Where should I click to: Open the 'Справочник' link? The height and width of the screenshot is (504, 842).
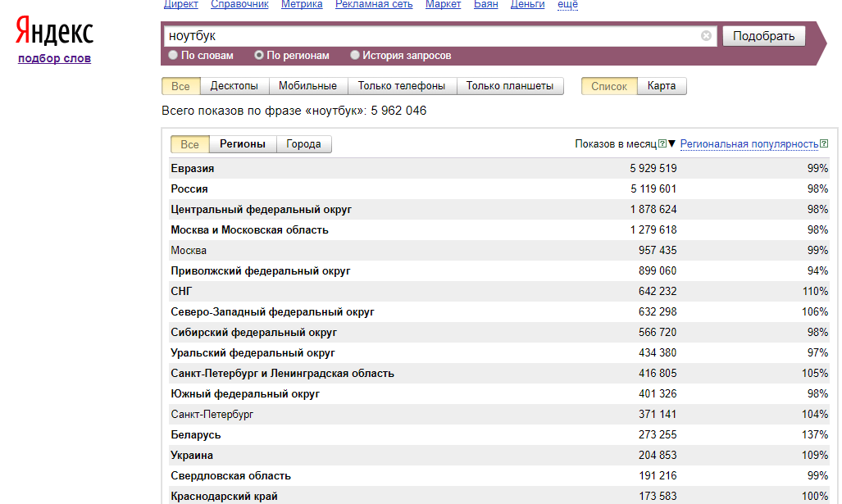click(239, 4)
